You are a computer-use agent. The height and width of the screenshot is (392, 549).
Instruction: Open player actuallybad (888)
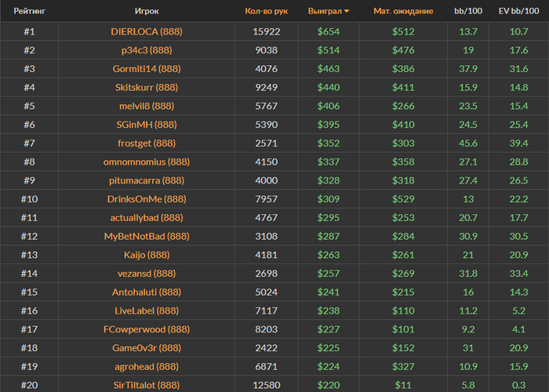pyautogui.click(x=147, y=218)
